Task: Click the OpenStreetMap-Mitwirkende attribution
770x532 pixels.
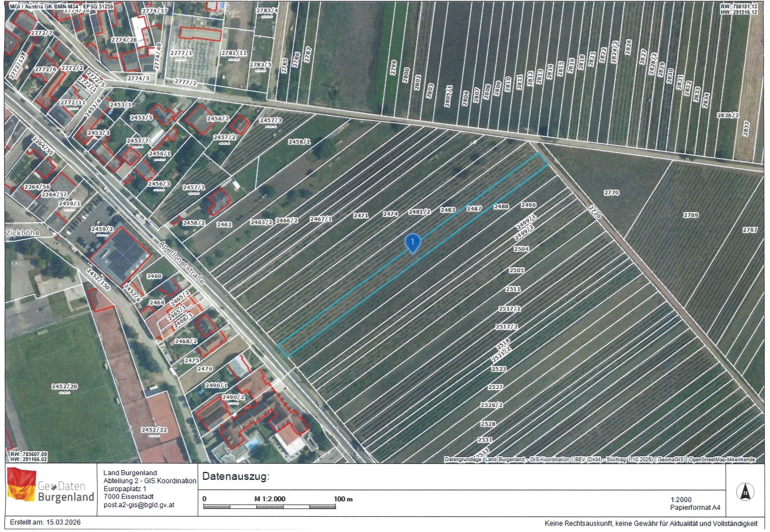Action: [x=722, y=459]
